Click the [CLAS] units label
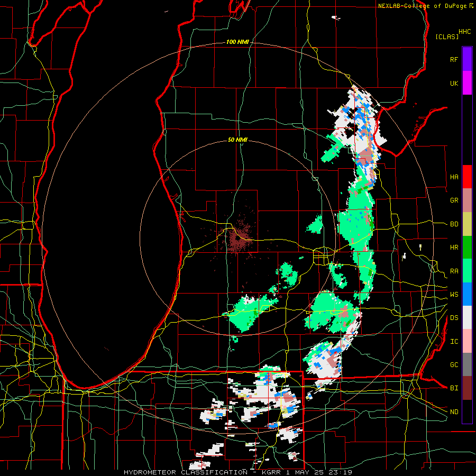The image size is (476, 476). tap(447, 36)
